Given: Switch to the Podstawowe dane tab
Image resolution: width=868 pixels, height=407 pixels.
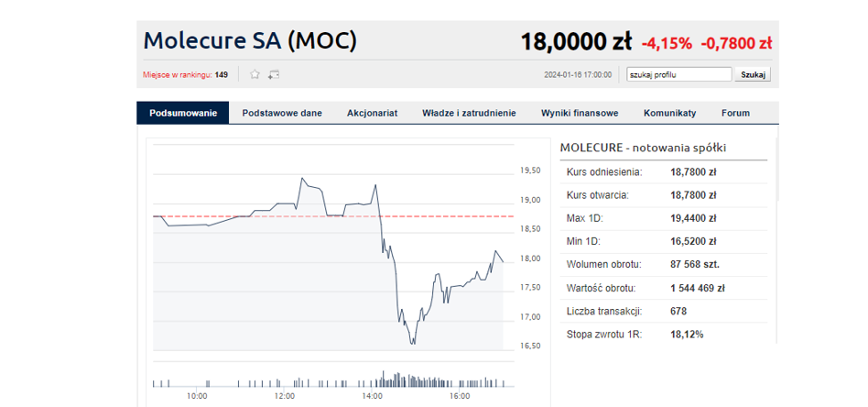Looking at the screenshot, I should click(282, 113).
